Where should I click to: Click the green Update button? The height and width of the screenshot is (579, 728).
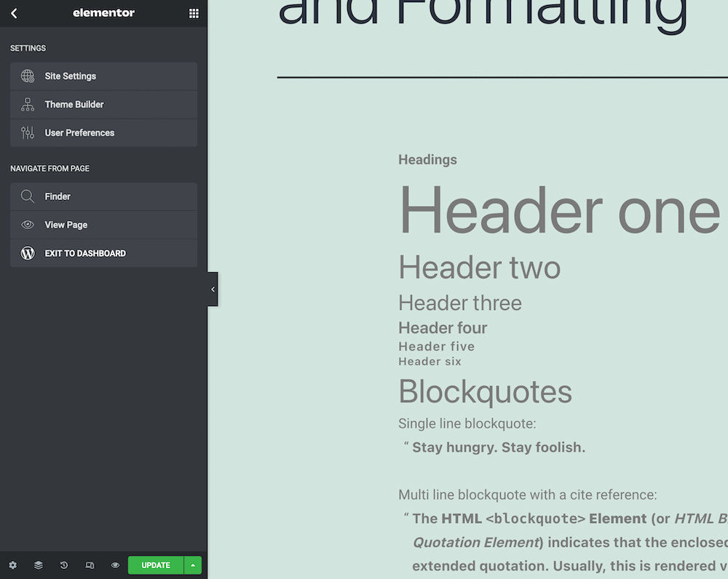[156, 565]
